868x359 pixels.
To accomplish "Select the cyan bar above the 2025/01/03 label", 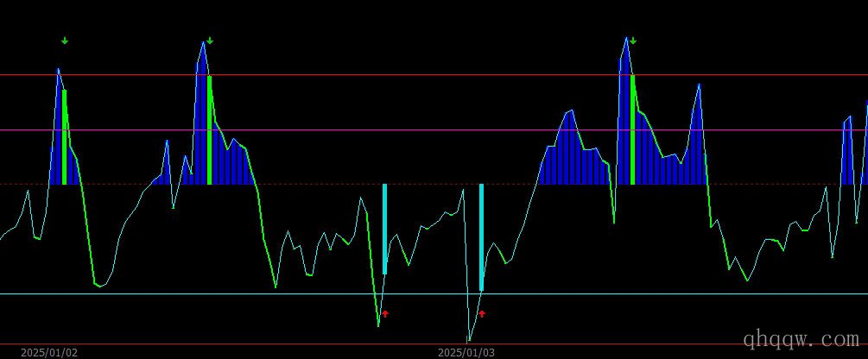I will [482, 237].
